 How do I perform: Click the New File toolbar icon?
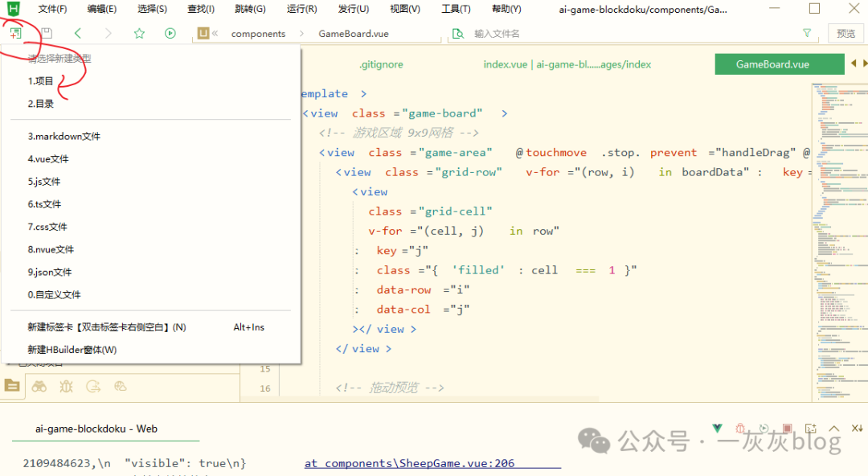coord(15,34)
